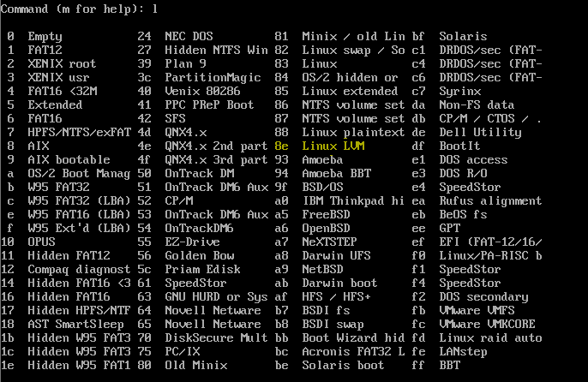This screenshot has height=382, width=588.
Task: Click 'HFS / HFS+' entry
Action: (x=336, y=296)
